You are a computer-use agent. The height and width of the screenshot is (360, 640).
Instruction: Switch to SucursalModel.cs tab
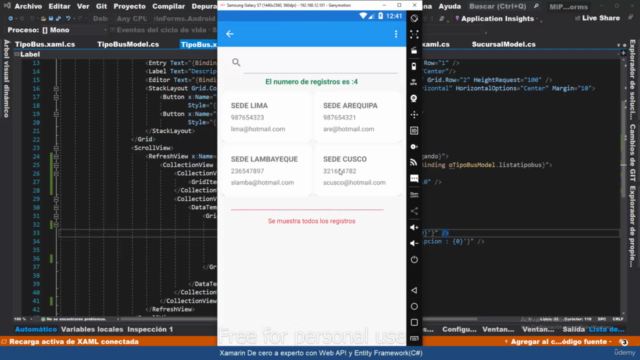(504, 44)
